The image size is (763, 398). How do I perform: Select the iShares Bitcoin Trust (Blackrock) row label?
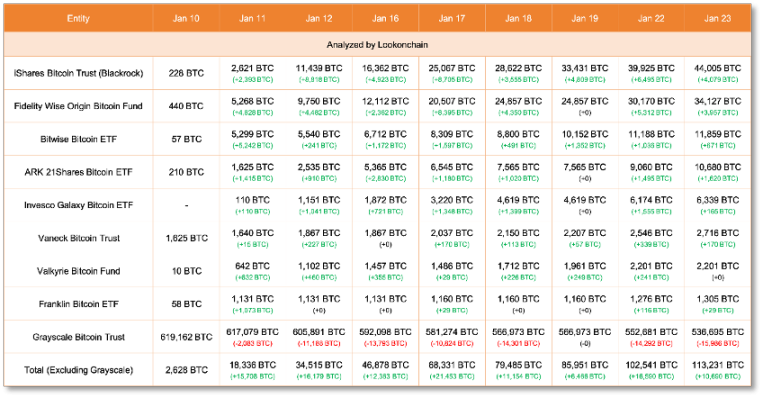[x=78, y=73]
